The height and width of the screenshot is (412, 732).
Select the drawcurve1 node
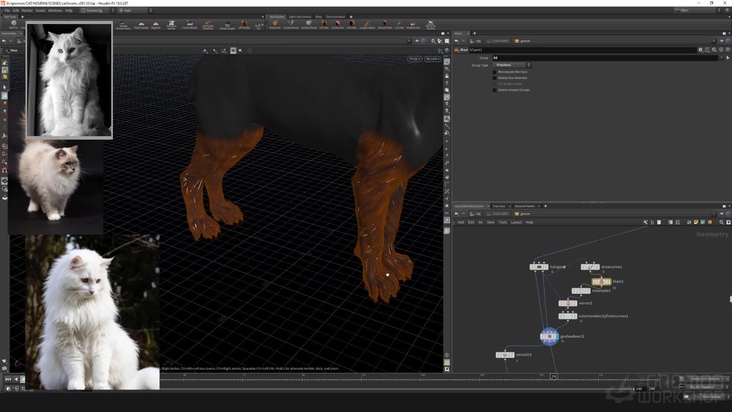tap(589, 267)
